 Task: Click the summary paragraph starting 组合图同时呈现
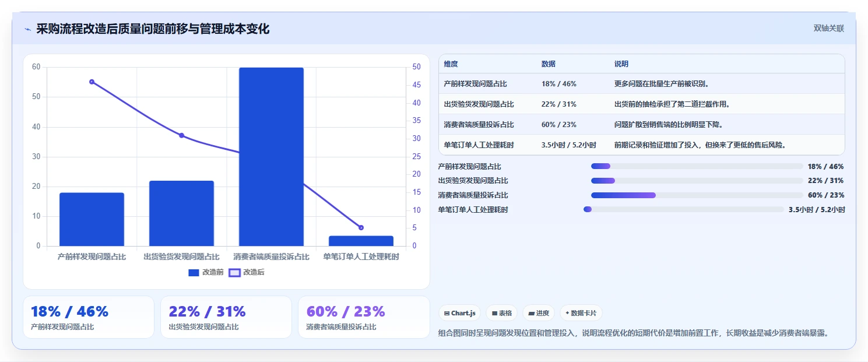[x=633, y=333]
